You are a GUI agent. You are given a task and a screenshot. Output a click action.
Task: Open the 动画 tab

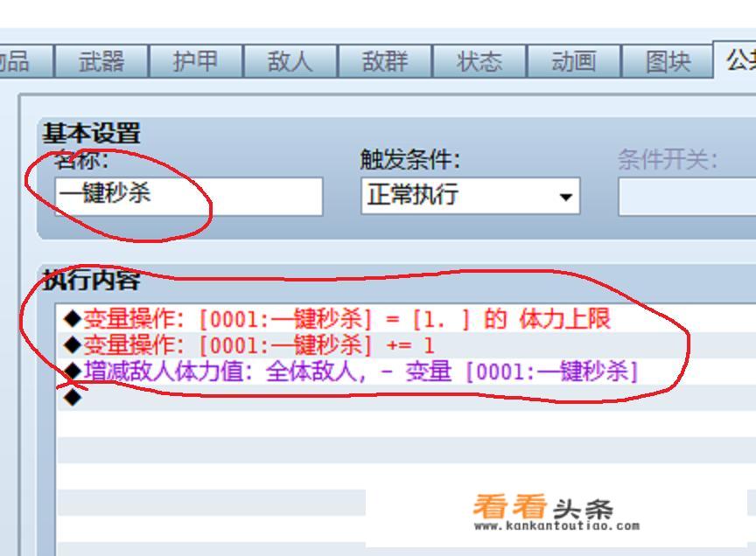click(574, 62)
